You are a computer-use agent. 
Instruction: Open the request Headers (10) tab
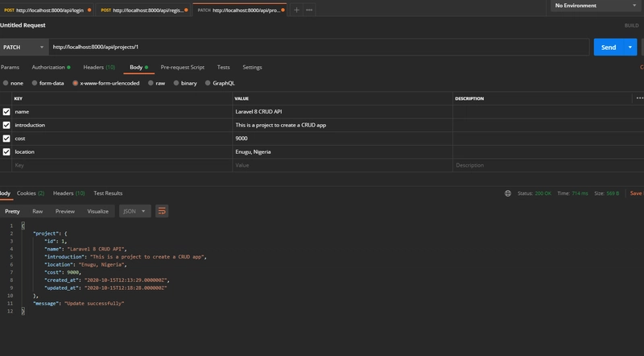click(99, 67)
